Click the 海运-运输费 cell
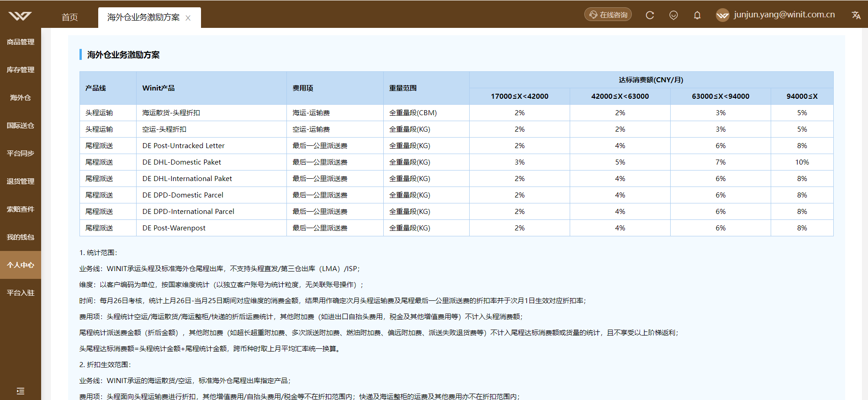868x400 pixels. pos(335,113)
